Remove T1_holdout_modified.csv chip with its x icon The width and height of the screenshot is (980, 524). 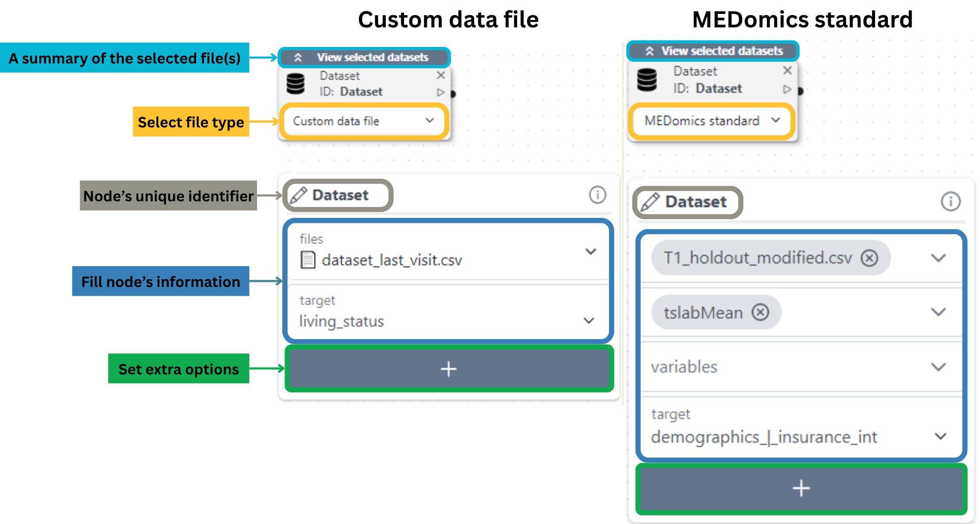(x=870, y=258)
